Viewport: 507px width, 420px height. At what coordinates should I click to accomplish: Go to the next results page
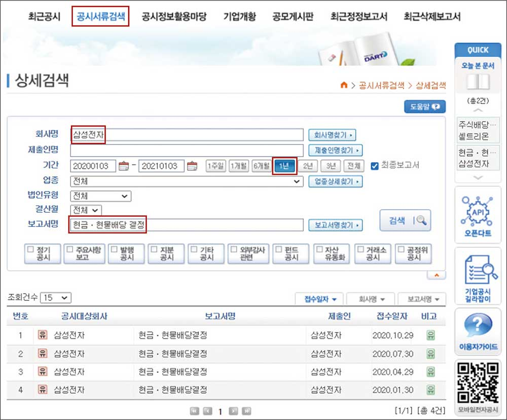pos(233,411)
